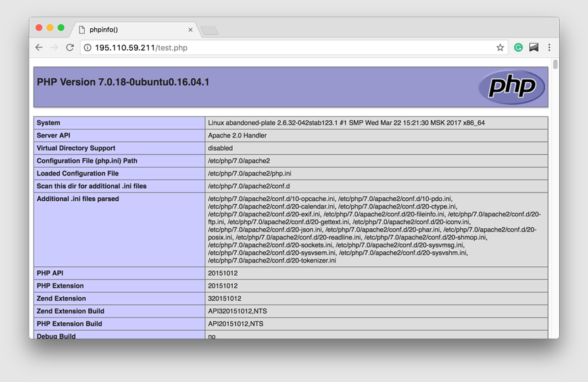Screen dimensions: 588x382
Task: Open the site information panel via info icon
Action: pyautogui.click(x=88, y=47)
